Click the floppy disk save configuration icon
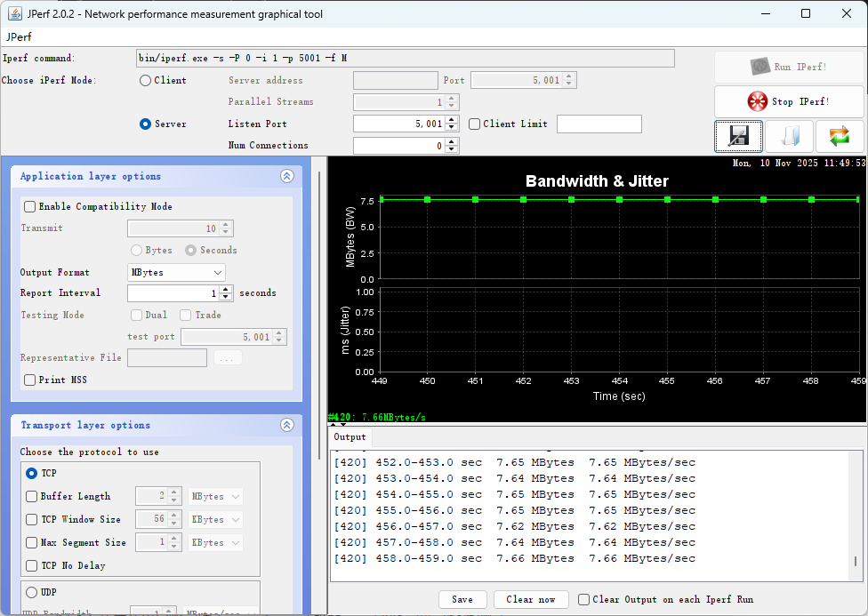The width and height of the screenshot is (868, 616). coord(738,137)
